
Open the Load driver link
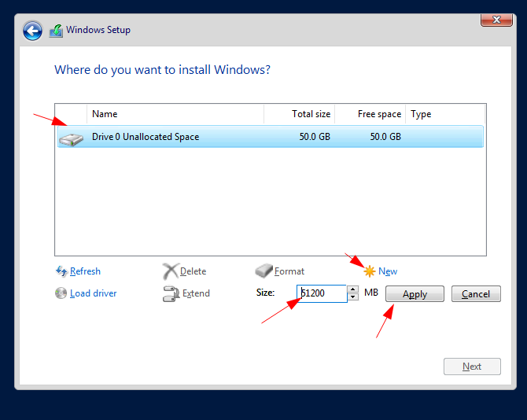93,293
